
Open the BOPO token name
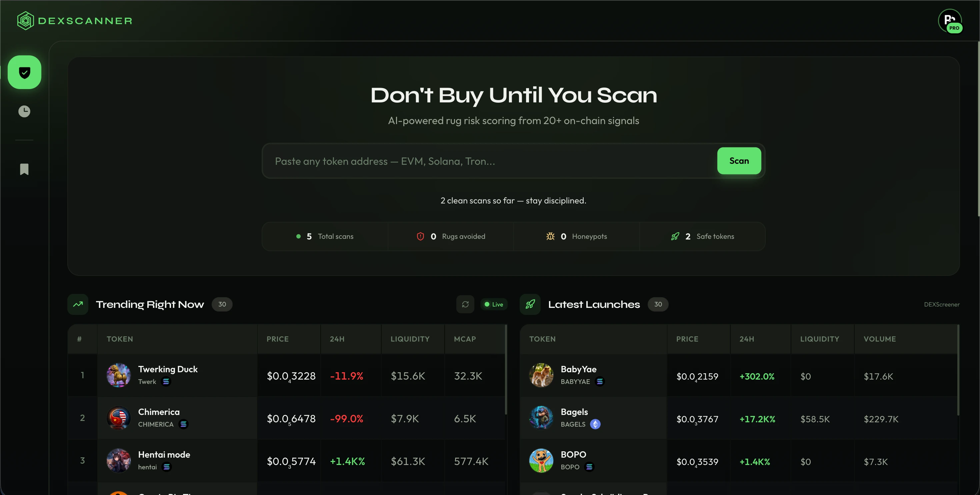pos(573,454)
